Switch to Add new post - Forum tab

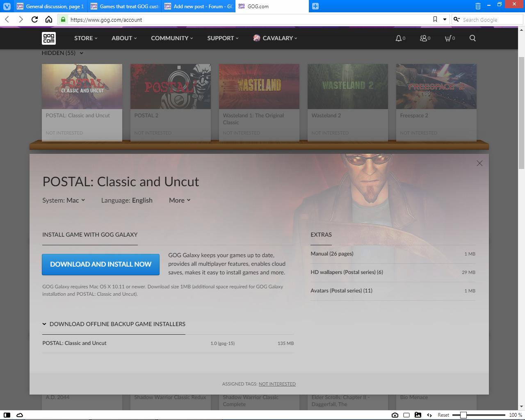(x=198, y=6)
